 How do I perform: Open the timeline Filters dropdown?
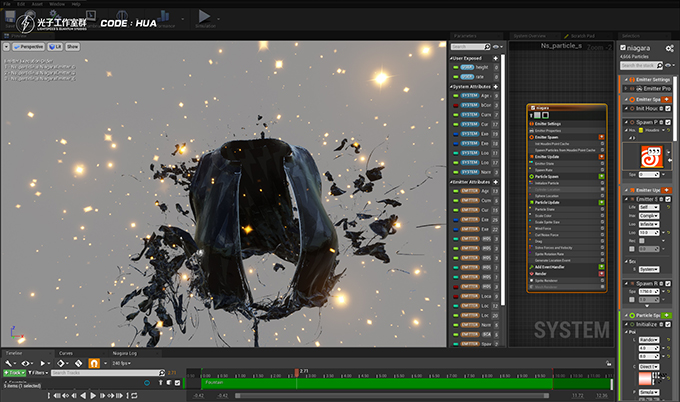[37, 373]
